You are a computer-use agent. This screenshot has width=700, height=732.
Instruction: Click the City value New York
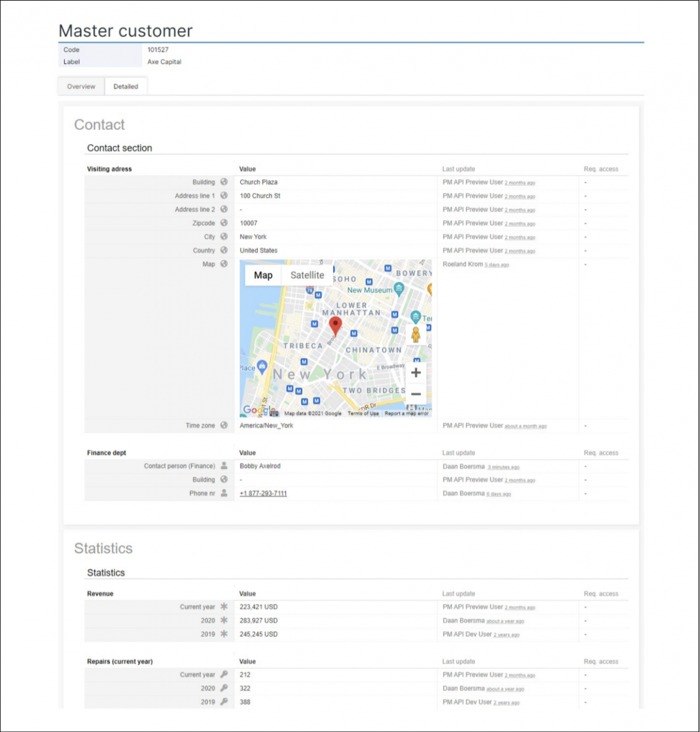pos(253,236)
